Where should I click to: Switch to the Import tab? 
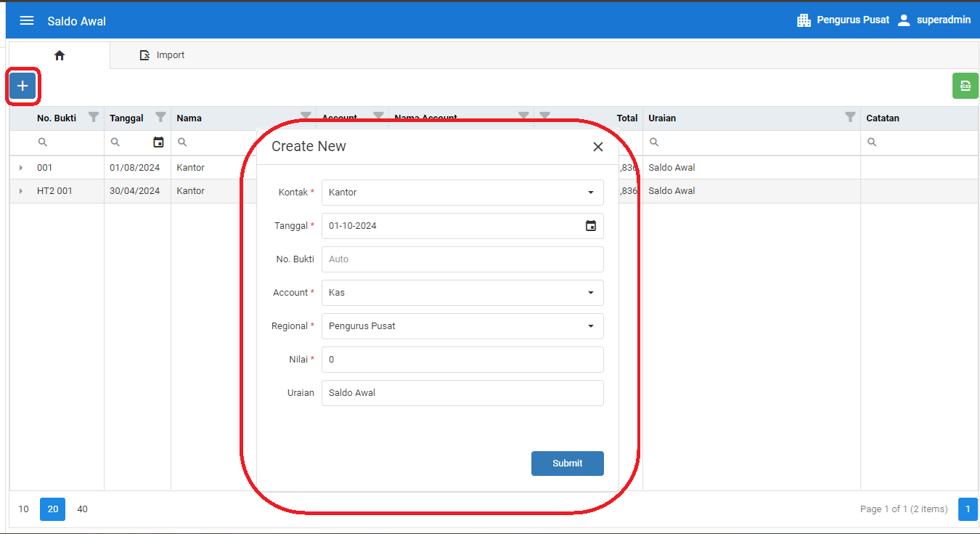point(162,55)
